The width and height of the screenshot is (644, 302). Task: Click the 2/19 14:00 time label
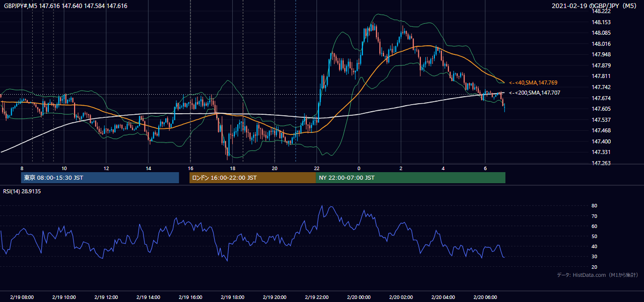pos(148,297)
